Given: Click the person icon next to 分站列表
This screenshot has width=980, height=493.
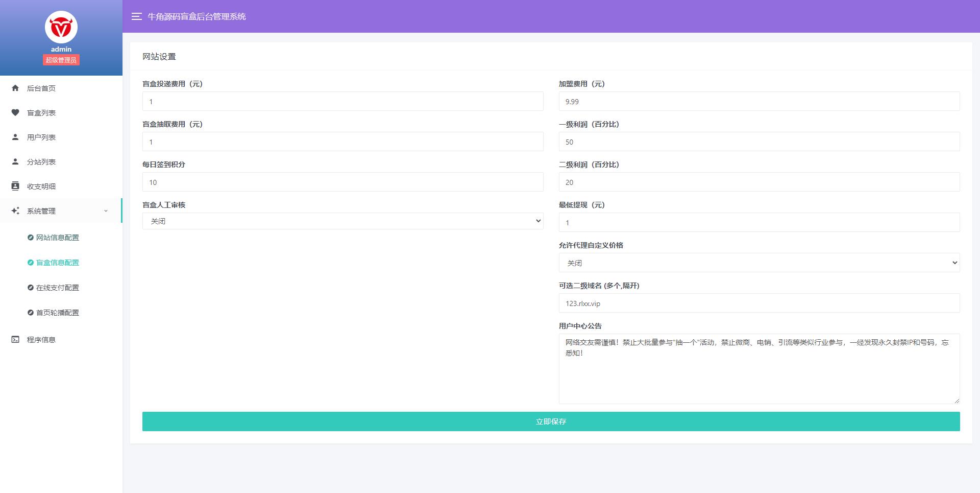Looking at the screenshot, I should click(x=15, y=161).
